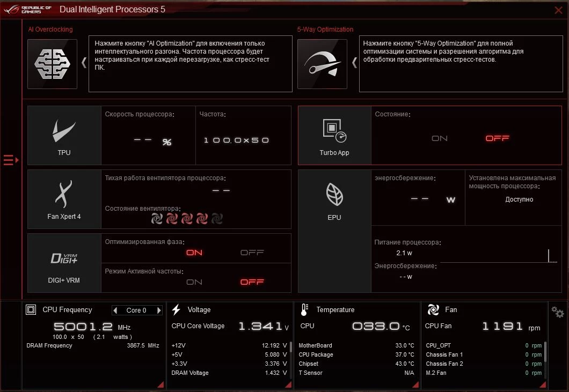Switch Turbo App state to OFF
Screen dimensions: 569x392
point(497,138)
